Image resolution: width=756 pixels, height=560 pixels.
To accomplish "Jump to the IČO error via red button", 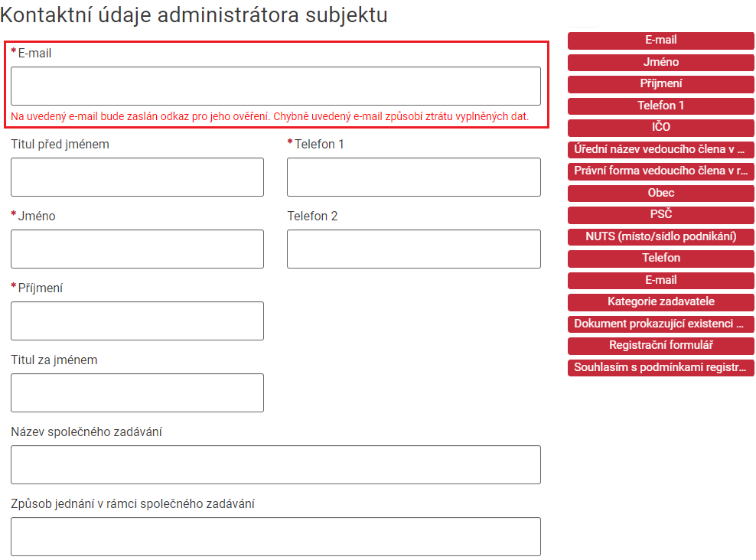I will pyautogui.click(x=660, y=128).
